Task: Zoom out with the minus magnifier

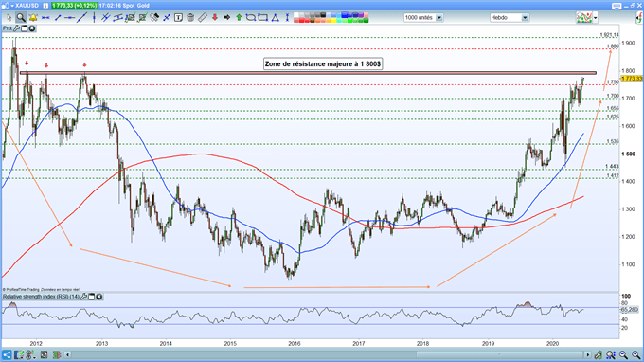Action: (x=623, y=354)
